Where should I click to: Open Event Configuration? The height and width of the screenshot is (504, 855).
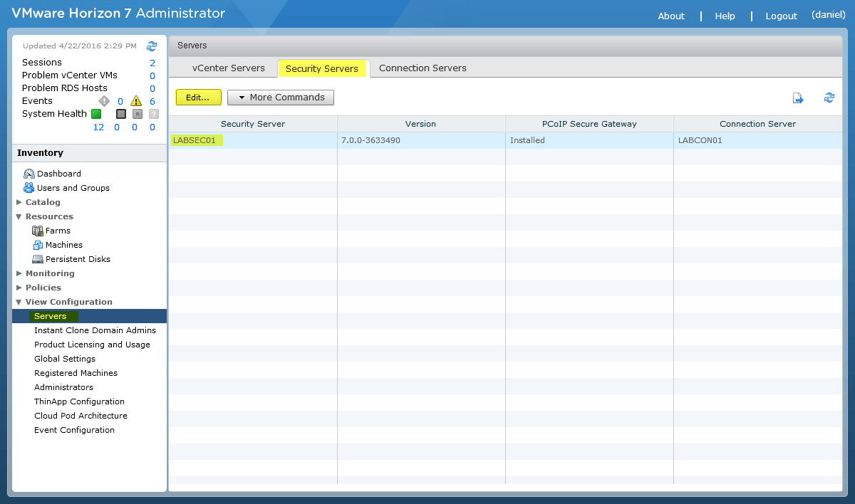pyautogui.click(x=74, y=430)
